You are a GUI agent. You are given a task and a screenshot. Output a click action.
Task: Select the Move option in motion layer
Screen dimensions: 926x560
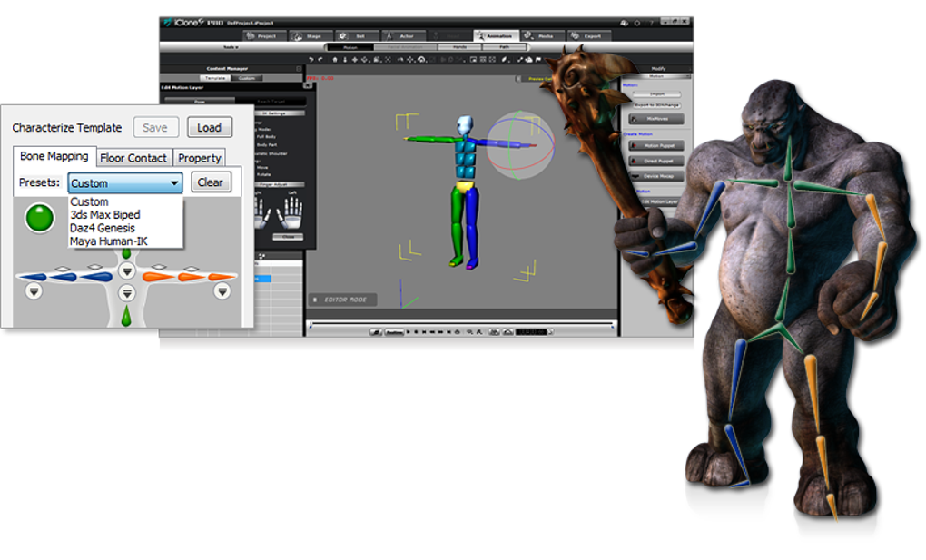[262, 167]
